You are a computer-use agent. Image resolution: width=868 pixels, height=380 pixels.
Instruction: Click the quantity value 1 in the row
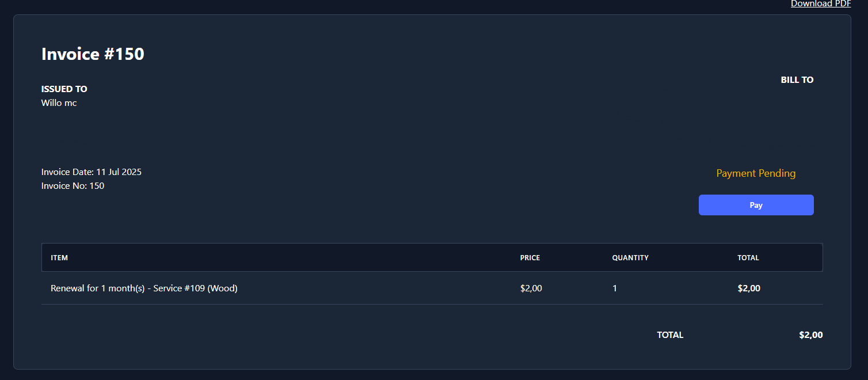[615, 288]
